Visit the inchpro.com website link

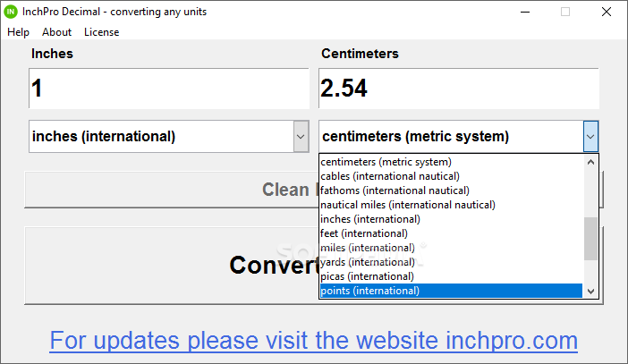coord(314,341)
